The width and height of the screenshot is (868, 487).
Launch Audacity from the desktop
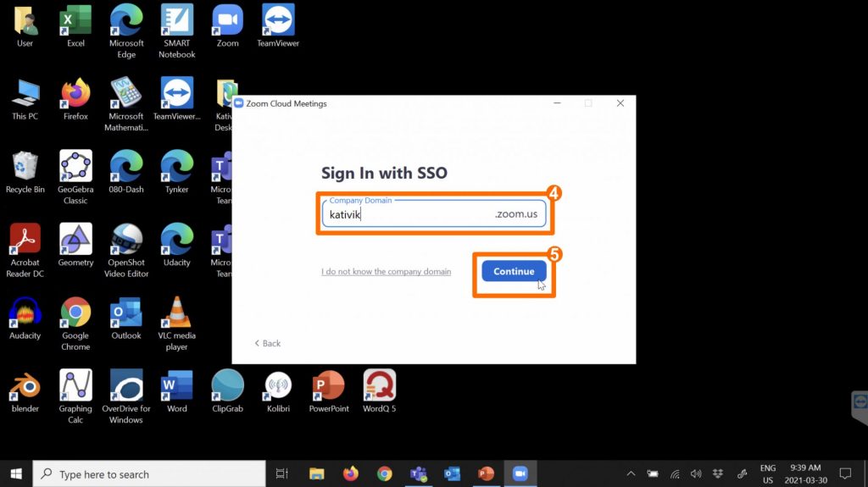tap(25, 317)
